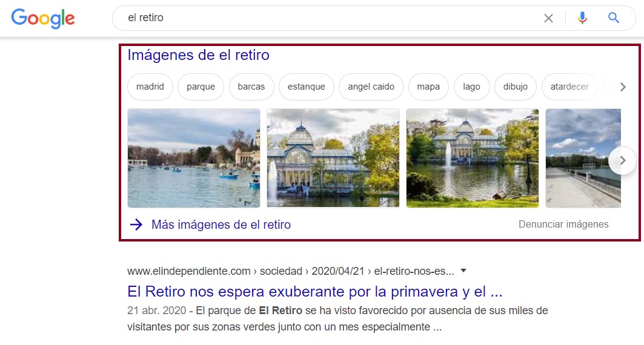Image resolution: width=644 pixels, height=345 pixels.
Task: Click the blue magnifying glass search icon
Action: tap(614, 18)
